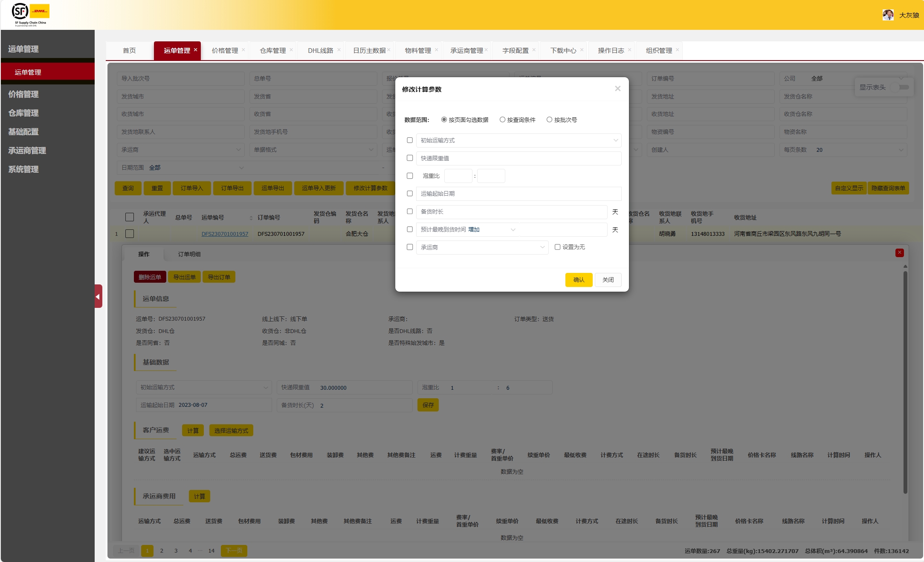
Task: Open the 承运商 dropdown in dialog
Action: (482, 247)
